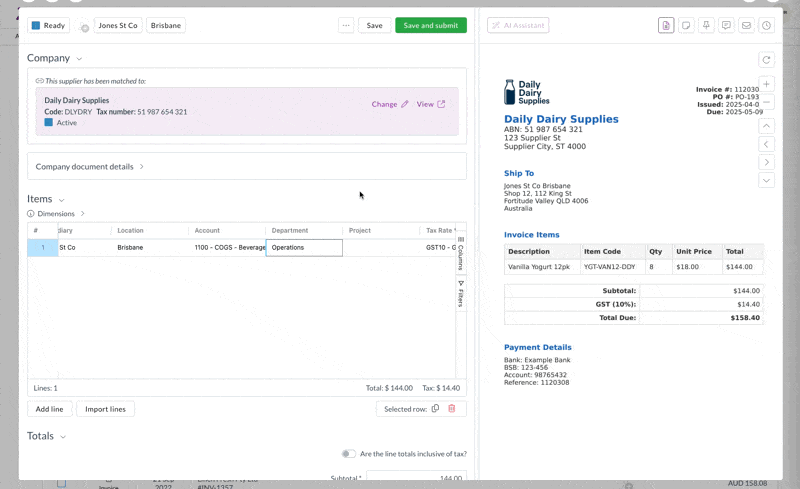
Task: Click the Brisbane tag
Action: 166,25
